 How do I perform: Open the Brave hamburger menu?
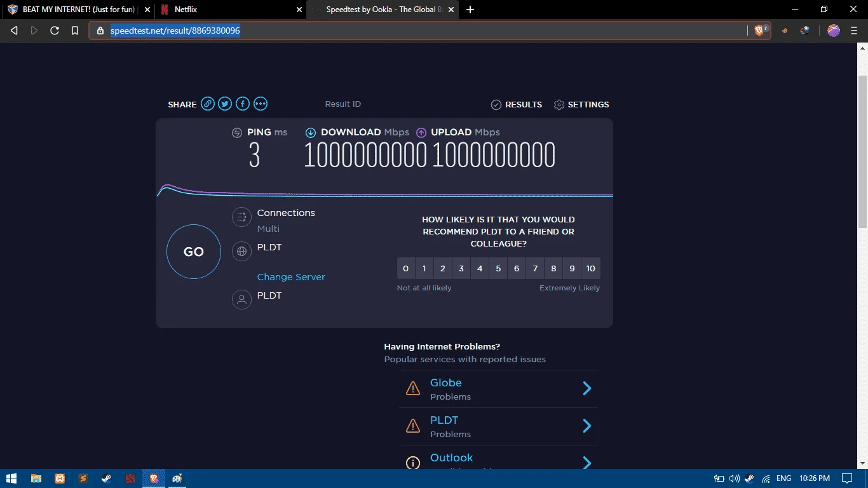click(x=854, y=30)
